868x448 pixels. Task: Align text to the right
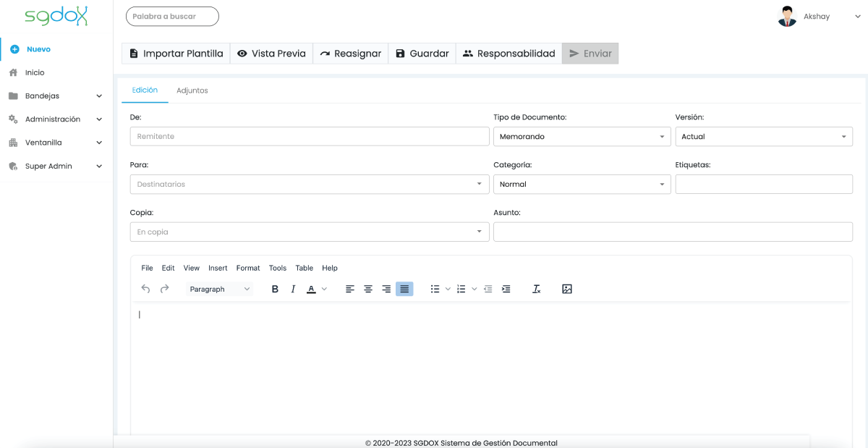coord(386,289)
